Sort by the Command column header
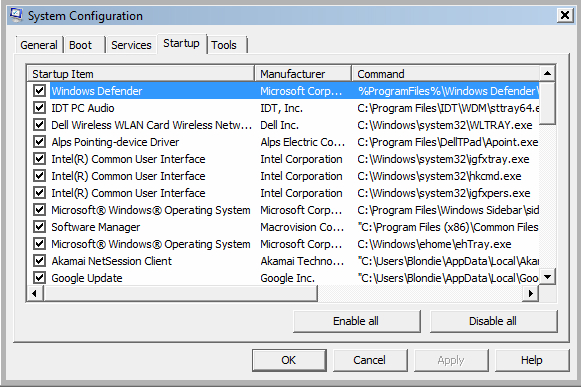The height and width of the screenshot is (387, 581). click(x=446, y=73)
